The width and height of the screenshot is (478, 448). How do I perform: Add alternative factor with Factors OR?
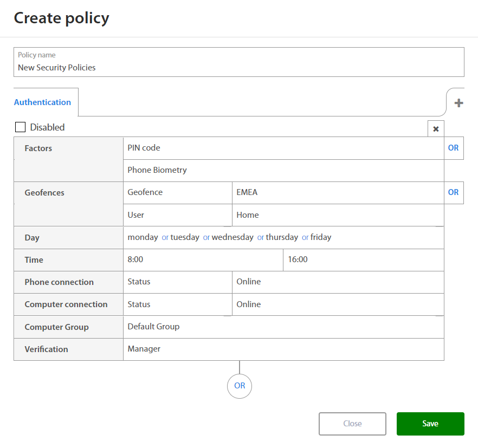point(453,148)
